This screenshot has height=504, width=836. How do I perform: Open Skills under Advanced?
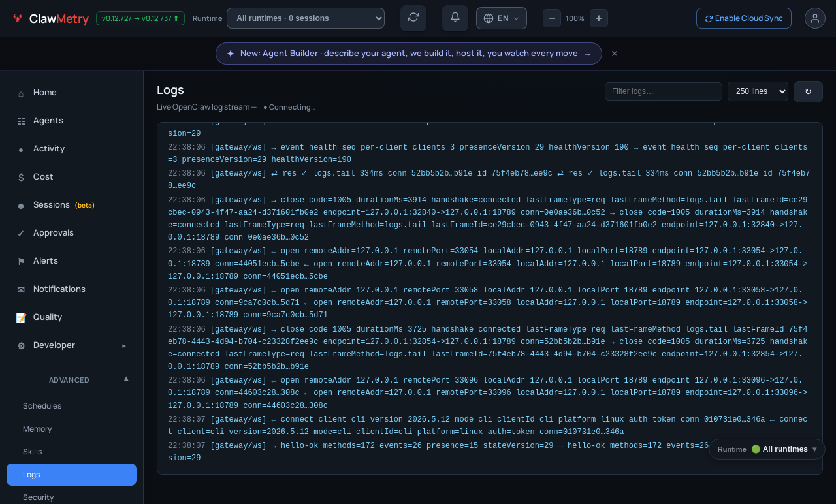coord(72,452)
